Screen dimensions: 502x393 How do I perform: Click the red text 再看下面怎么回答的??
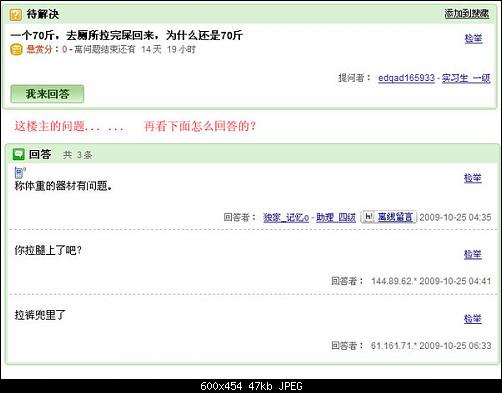coord(200,126)
